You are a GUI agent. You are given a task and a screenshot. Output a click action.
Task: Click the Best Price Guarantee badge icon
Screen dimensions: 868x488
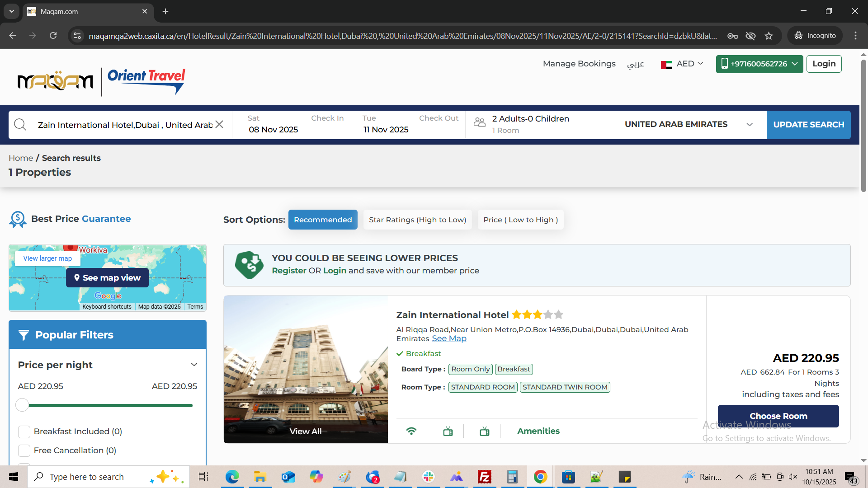click(18, 219)
